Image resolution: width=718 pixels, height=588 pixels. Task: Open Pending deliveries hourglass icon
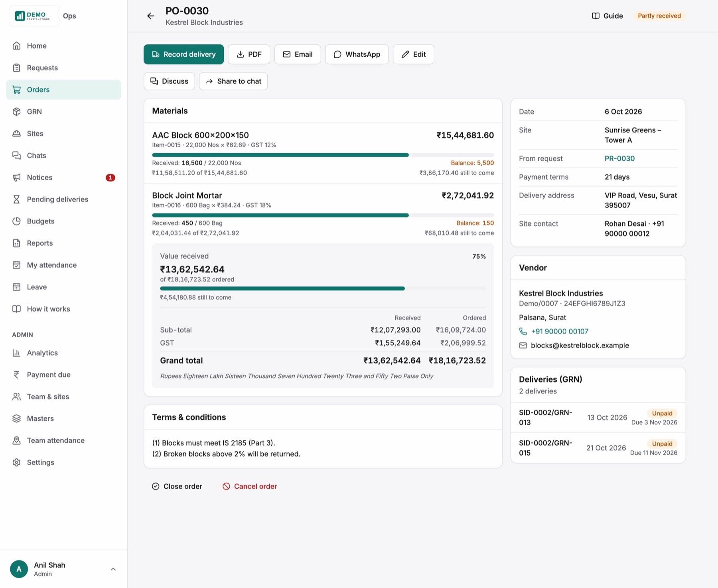(16, 199)
